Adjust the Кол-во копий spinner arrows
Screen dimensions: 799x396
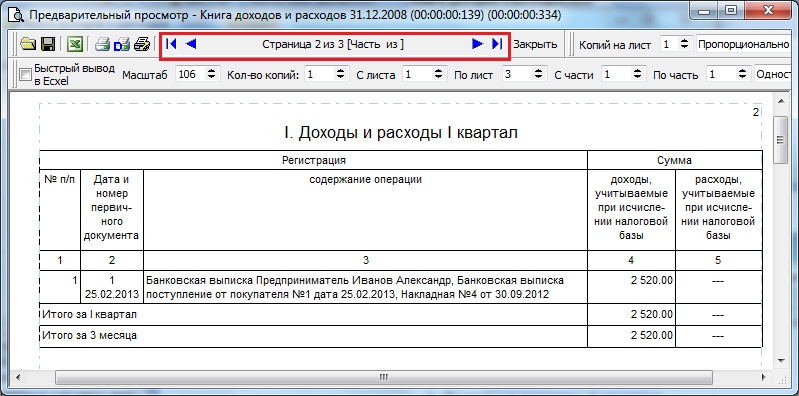(341, 74)
